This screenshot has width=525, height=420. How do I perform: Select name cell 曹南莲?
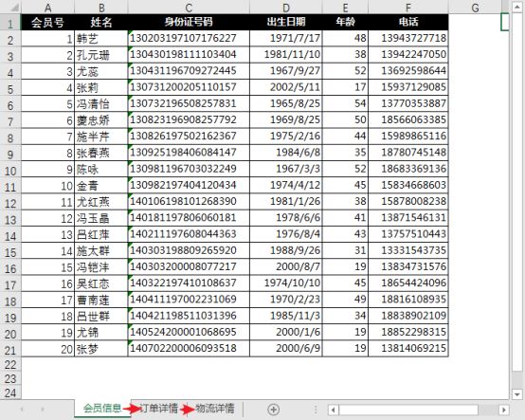[x=100, y=301]
